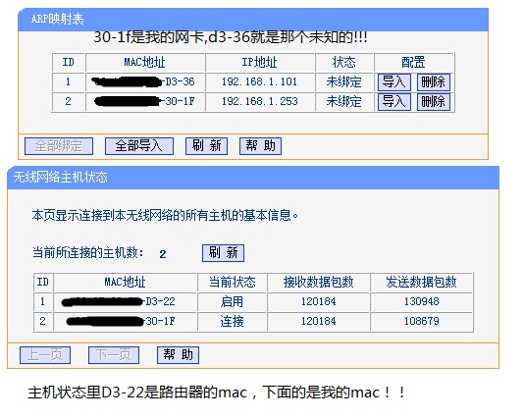Click 未绑定 status for 192.168.1.101
Image resolution: width=524 pixels, height=420 pixels.
point(343,81)
